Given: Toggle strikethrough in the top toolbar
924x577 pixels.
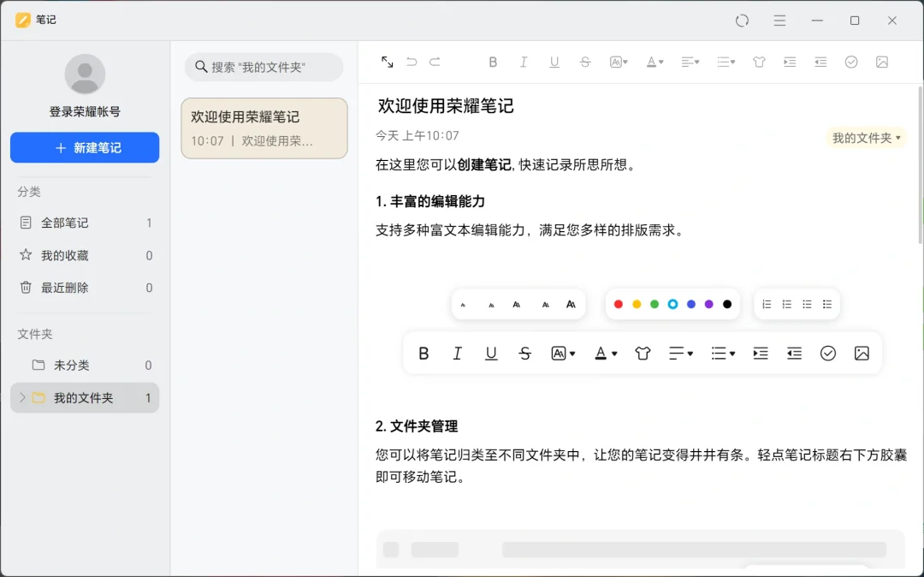Looking at the screenshot, I should point(585,62).
